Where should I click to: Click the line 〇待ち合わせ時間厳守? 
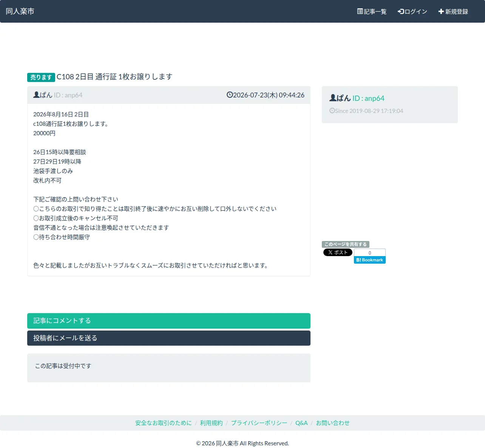click(62, 237)
